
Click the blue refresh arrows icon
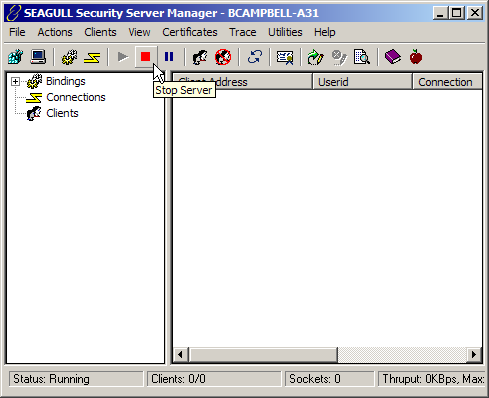click(254, 57)
